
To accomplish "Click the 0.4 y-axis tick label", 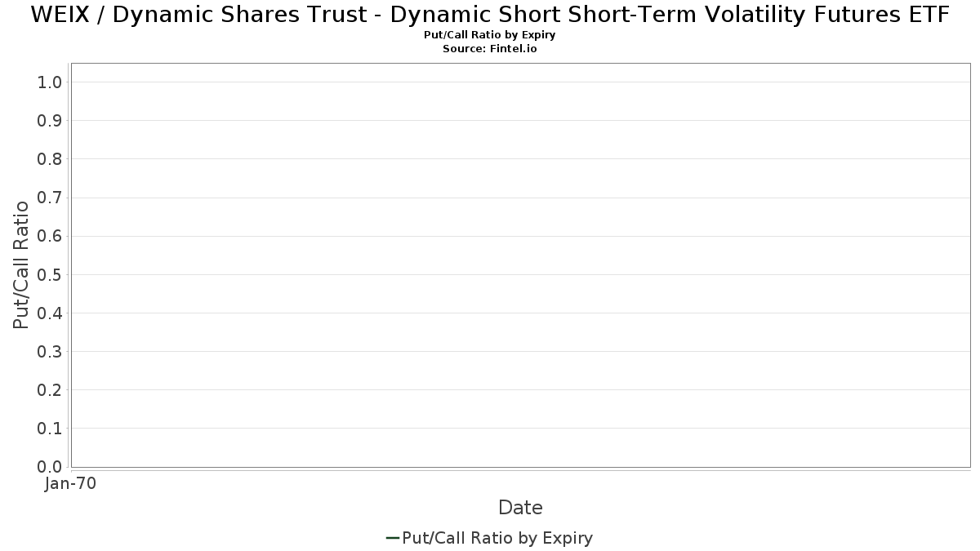I will 50,313.
